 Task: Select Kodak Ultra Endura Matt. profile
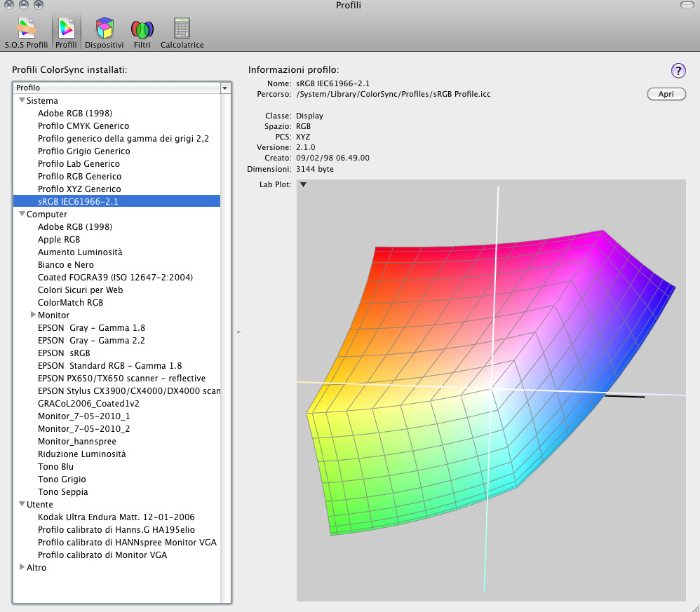point(116,517)
